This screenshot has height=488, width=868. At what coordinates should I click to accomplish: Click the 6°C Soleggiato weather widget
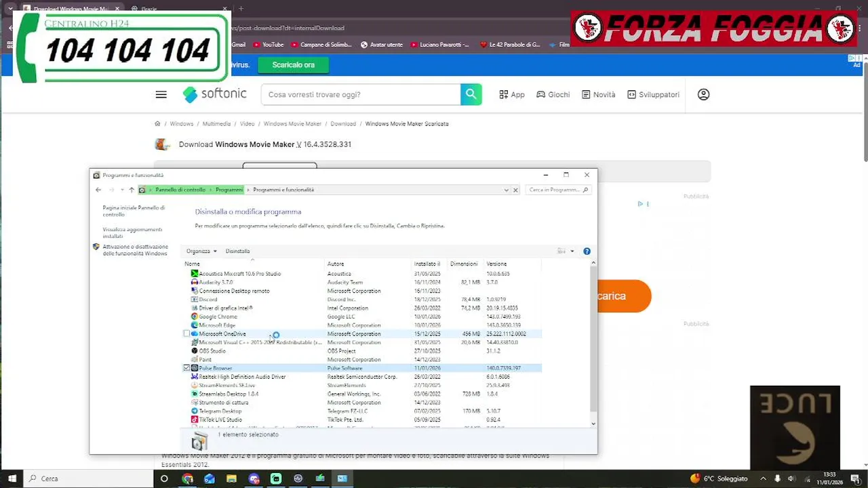[x=719, y=479]
